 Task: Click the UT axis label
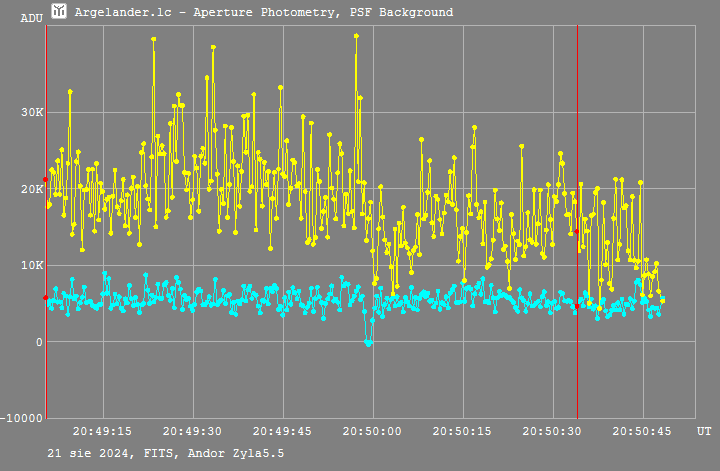(x=704, y=432)
